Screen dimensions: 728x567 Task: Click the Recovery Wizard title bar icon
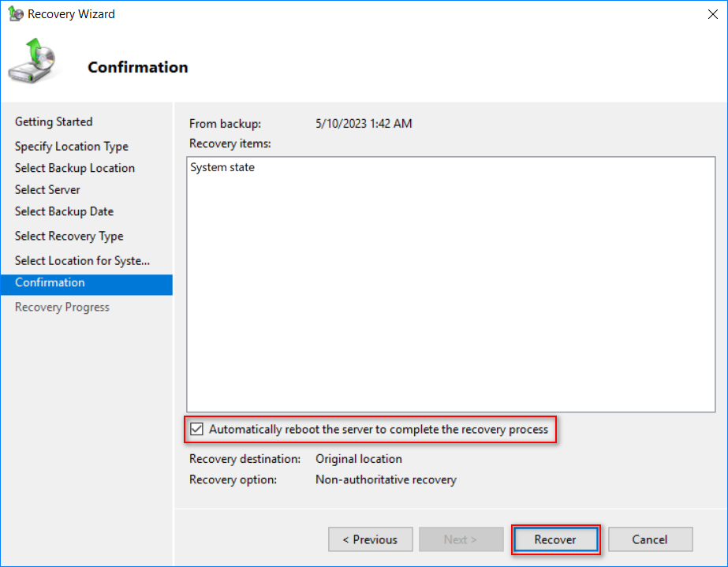(x=15, y=14)
